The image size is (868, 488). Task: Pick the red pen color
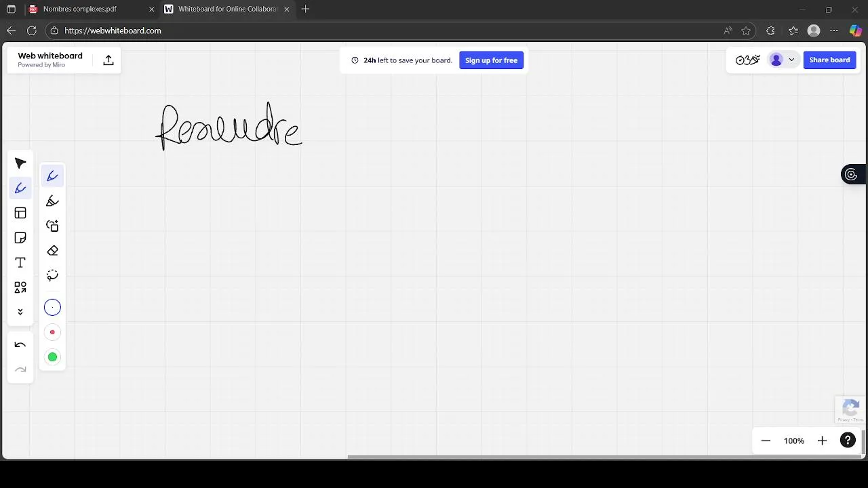(52, 332)
